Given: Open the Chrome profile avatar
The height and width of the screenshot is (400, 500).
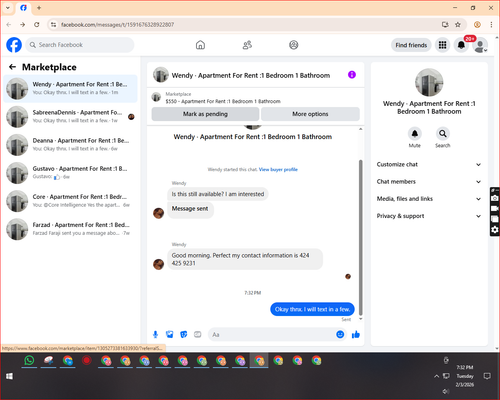Looking at the screenshot, I should pyautogui.click(x=477, y=25).
